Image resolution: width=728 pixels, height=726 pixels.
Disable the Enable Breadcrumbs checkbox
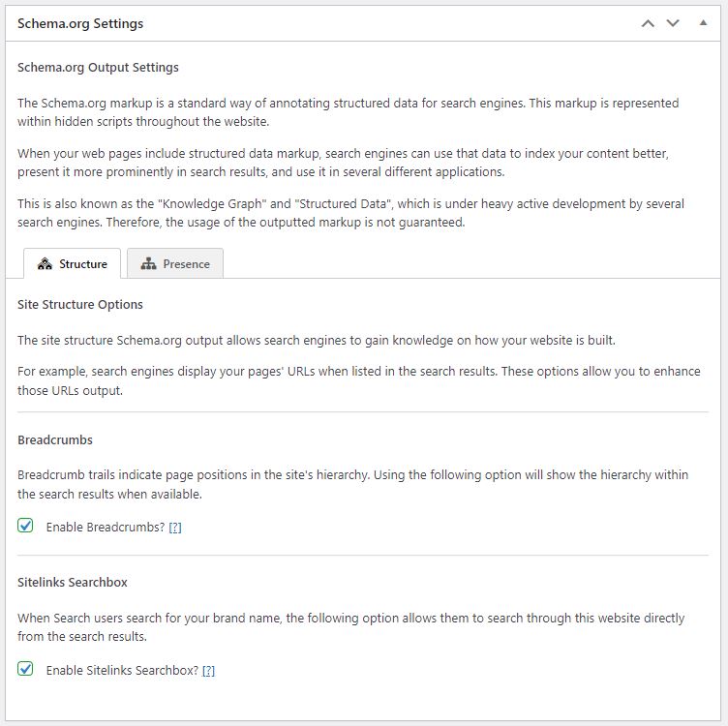pyautogui.click(x=26, y=526)
